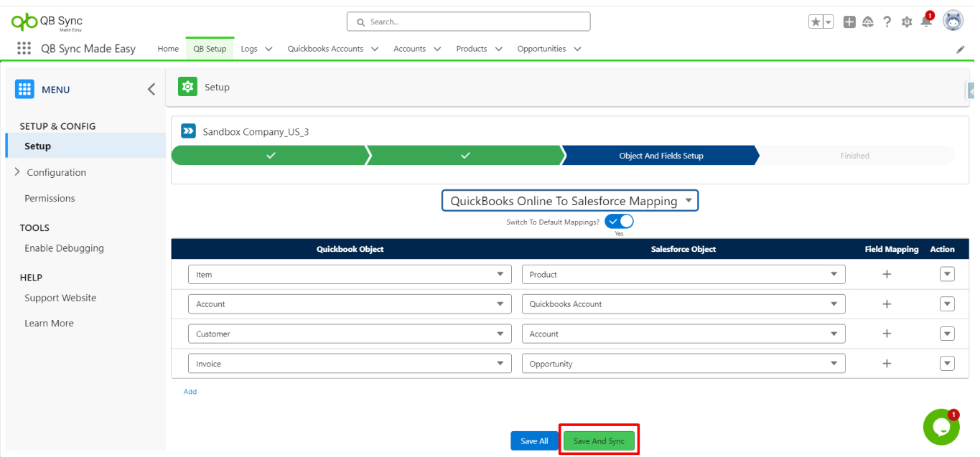Screen dimensions: 980x457
Task: Open the Products tab
Action: point(472,49)
